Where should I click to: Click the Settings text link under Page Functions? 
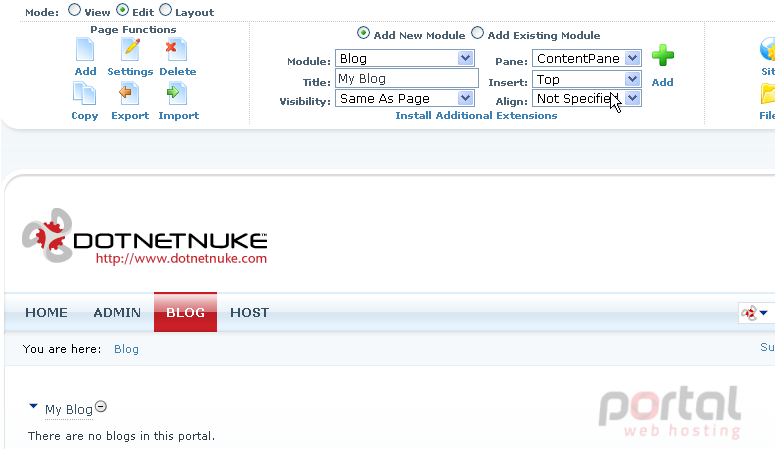130,71
